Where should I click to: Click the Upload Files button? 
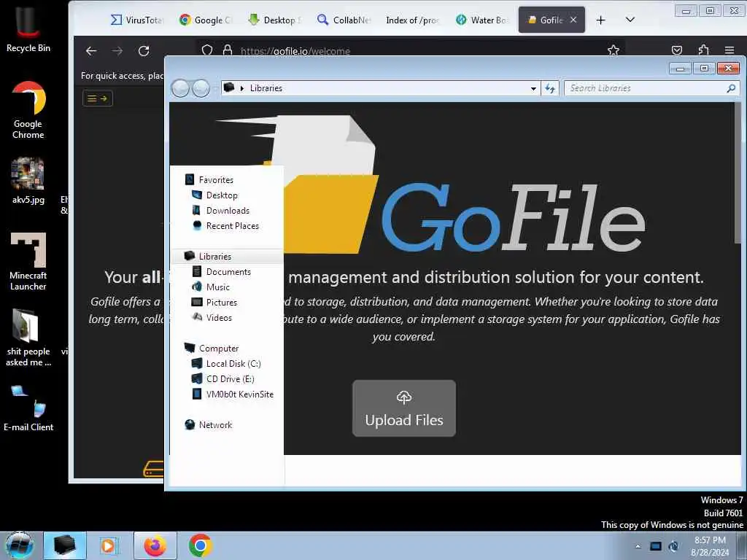(x=404, y=408)
